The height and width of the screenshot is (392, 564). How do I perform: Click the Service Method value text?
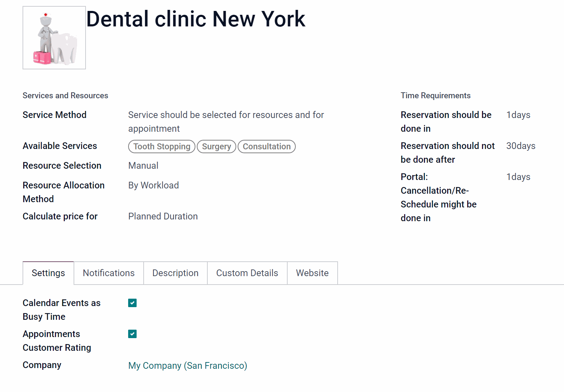(x=226, y=122)
